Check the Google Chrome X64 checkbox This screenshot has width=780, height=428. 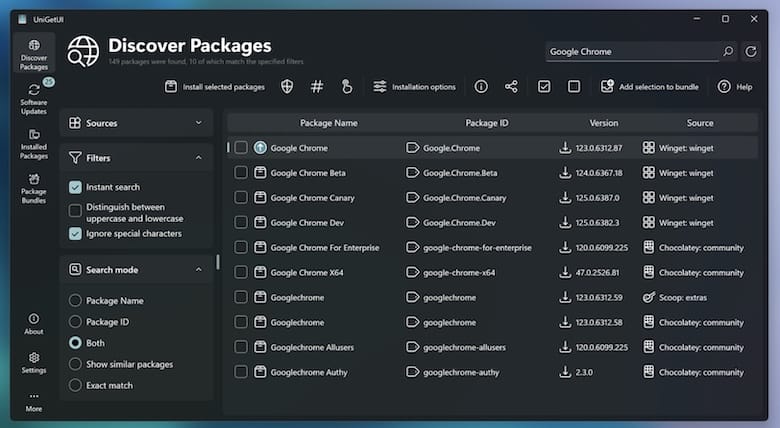click(241, 272)
